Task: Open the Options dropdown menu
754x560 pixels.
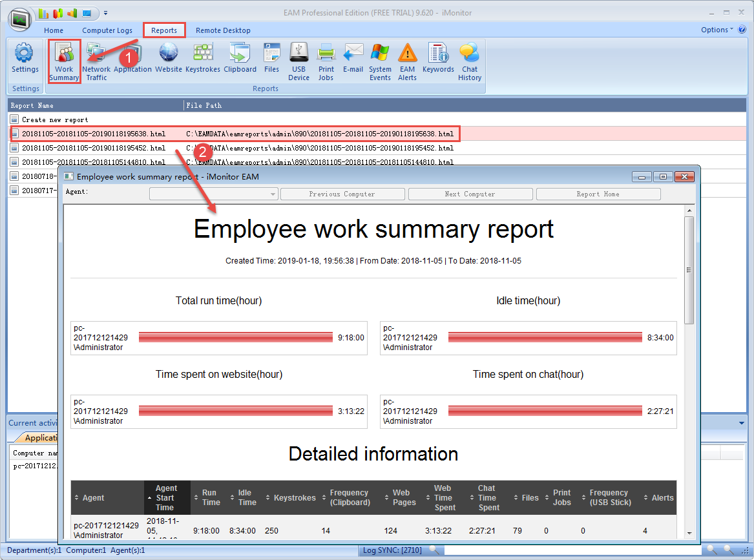Action: pos(717,30)
